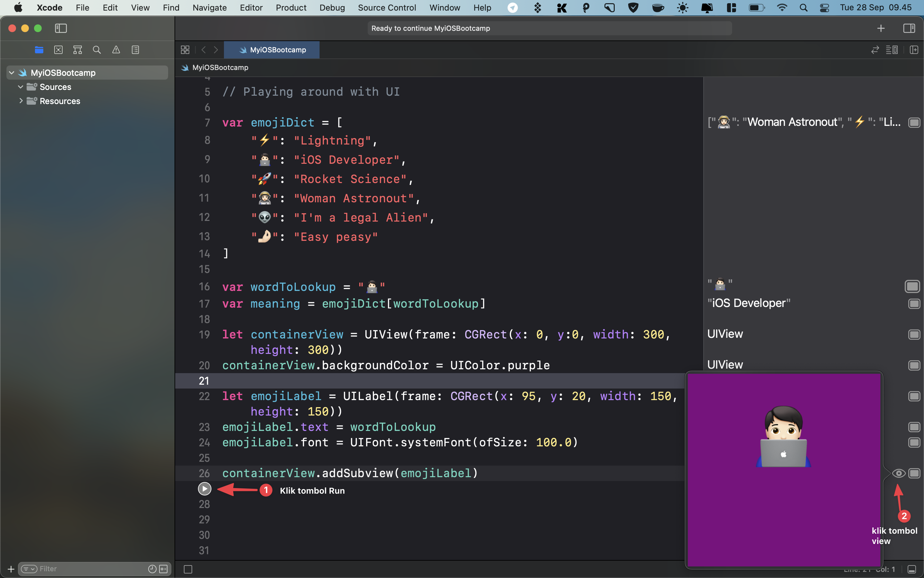Expand the Resources folder
The width and height of the screenshot is (924, 578).
coord(21,101)
